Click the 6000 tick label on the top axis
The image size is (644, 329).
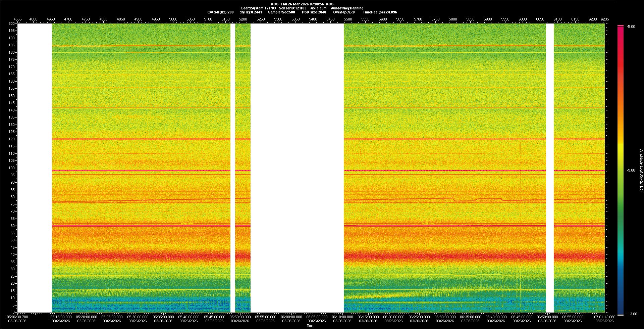pos(523,19)
